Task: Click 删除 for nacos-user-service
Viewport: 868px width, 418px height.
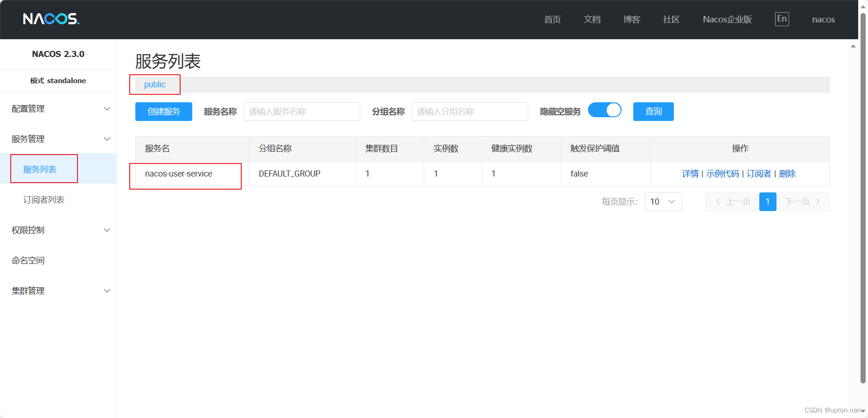Action: tap(787, 174)
